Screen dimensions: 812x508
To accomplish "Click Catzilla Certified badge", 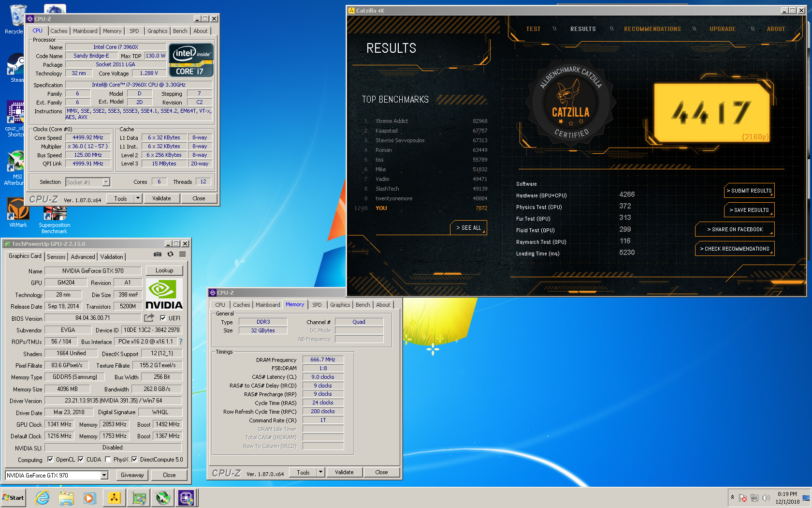I will coord(571,103).
